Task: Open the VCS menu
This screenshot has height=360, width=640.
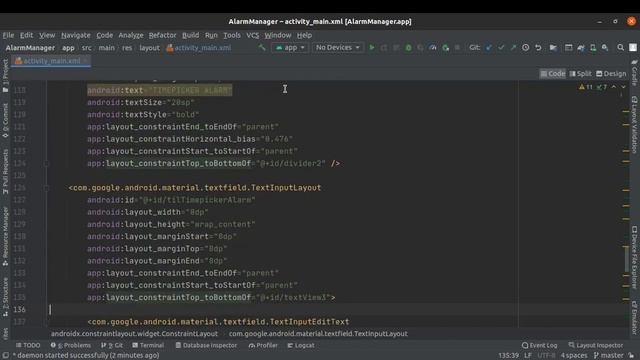Action: pos(252,36)
